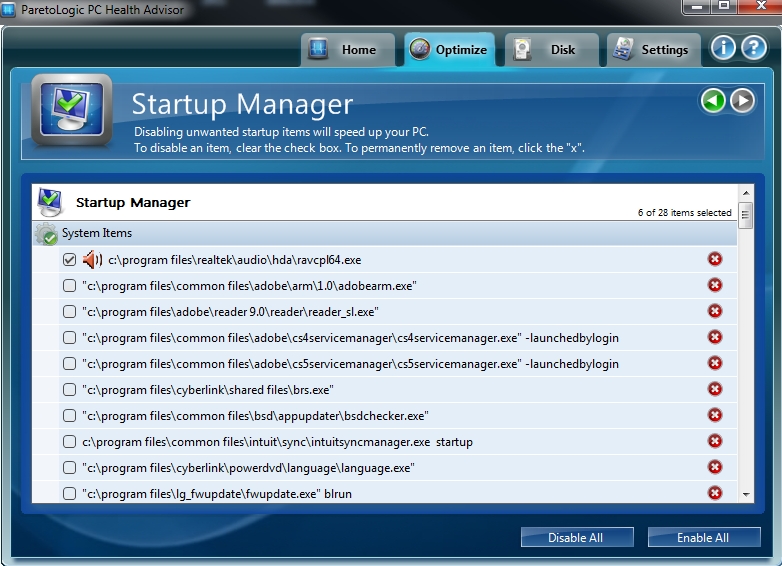The width and height of the screenshot is (782, 566).
Task: Maximize the PC Health Advisor window
Action: tap(724, 6)
